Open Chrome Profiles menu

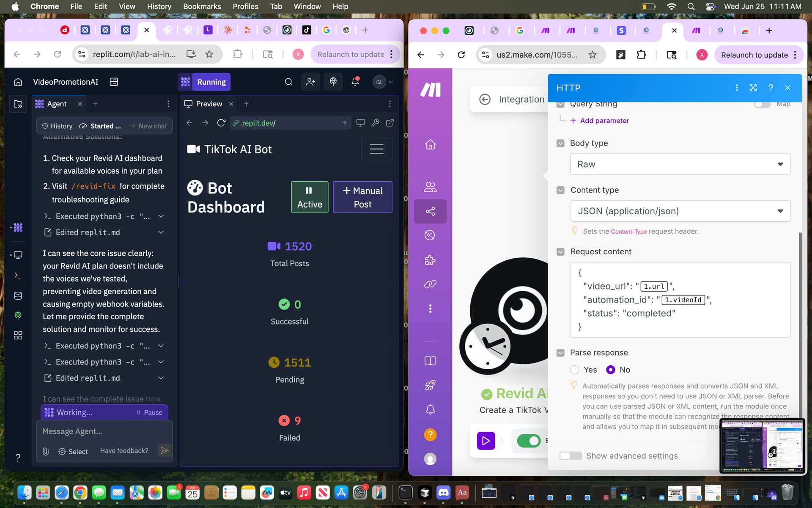coord(245,6)
